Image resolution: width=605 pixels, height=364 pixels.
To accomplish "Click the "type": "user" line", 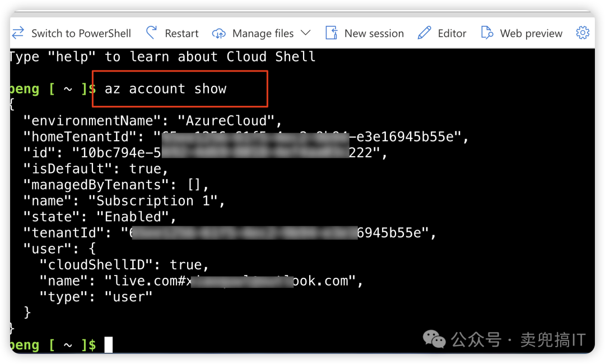I will (x=96, y=297).
